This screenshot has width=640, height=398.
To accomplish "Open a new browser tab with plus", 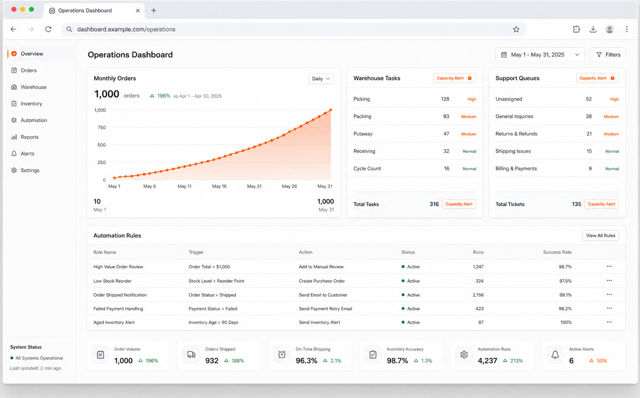I will pos(153,11).
